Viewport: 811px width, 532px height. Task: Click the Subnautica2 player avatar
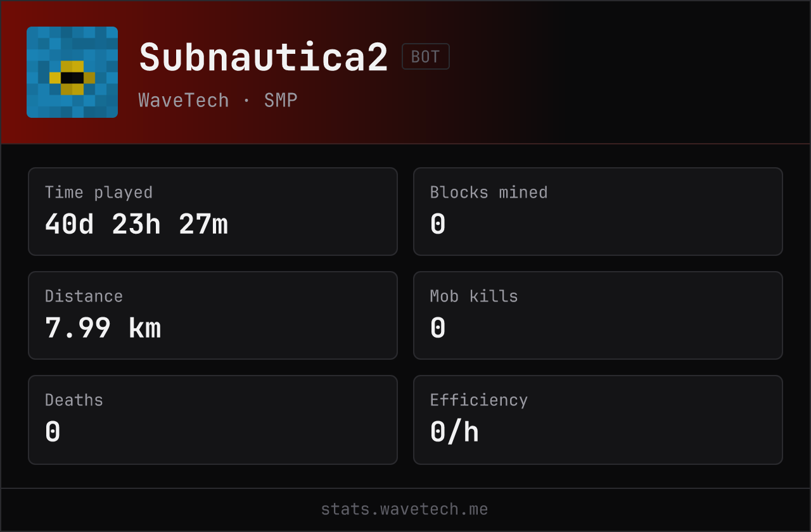[x=72, y=72]
